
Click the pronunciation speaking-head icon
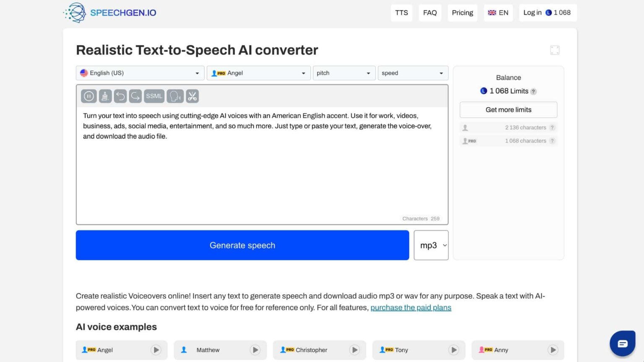(175, 96)
